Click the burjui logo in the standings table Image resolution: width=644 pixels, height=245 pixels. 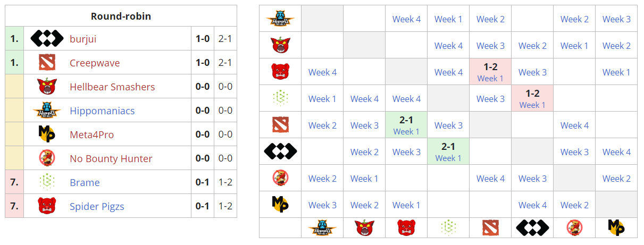pos(47,39)
